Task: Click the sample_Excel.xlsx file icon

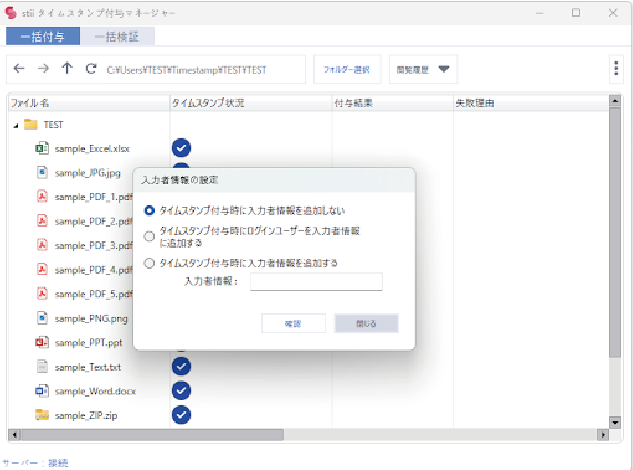Action: 42,148
